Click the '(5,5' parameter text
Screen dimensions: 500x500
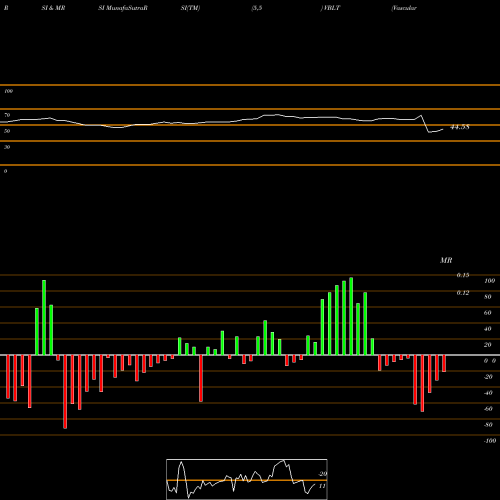tap(257, 8)
